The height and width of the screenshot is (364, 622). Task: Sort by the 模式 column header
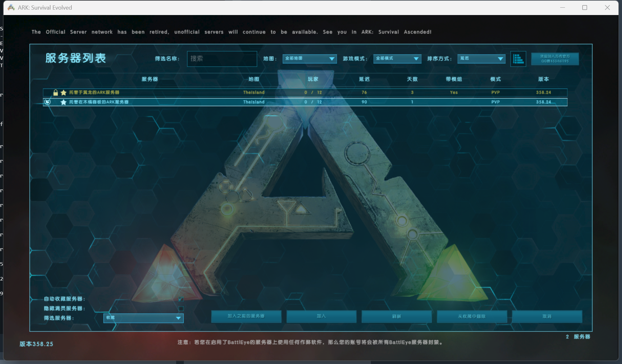(495, 79)
